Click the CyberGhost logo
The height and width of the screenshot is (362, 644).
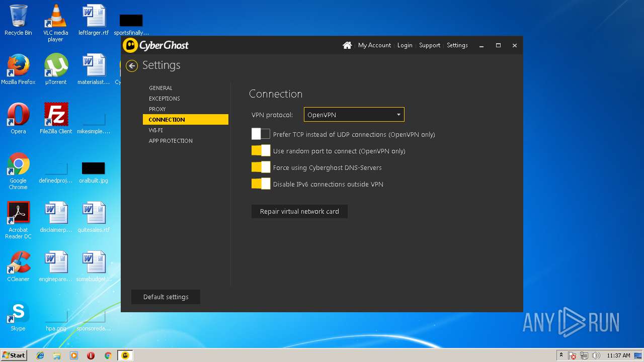pyautogui.click(x=156, y=45)
